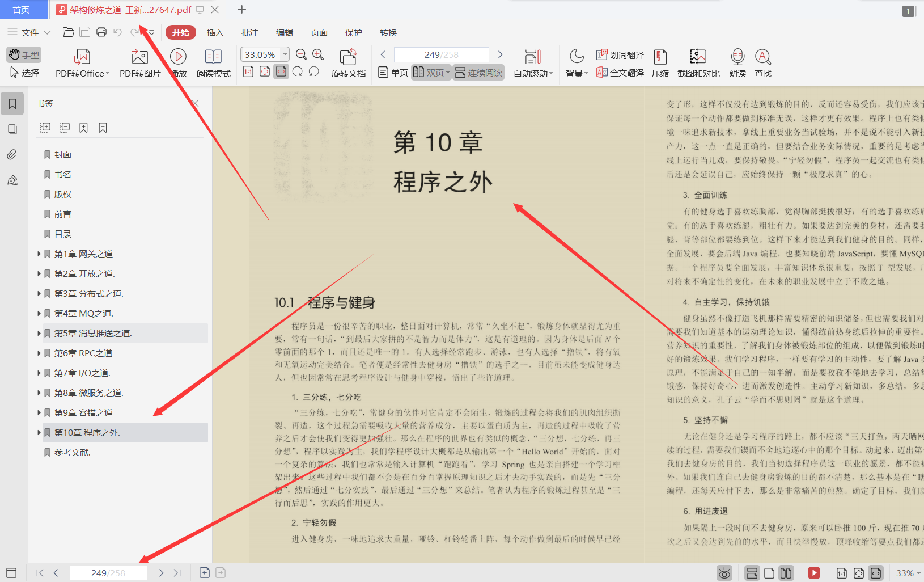Expand 第5章 消息推送之道 bookmark
Viewport: 924px width, 582px height.
tap(39, 333)
